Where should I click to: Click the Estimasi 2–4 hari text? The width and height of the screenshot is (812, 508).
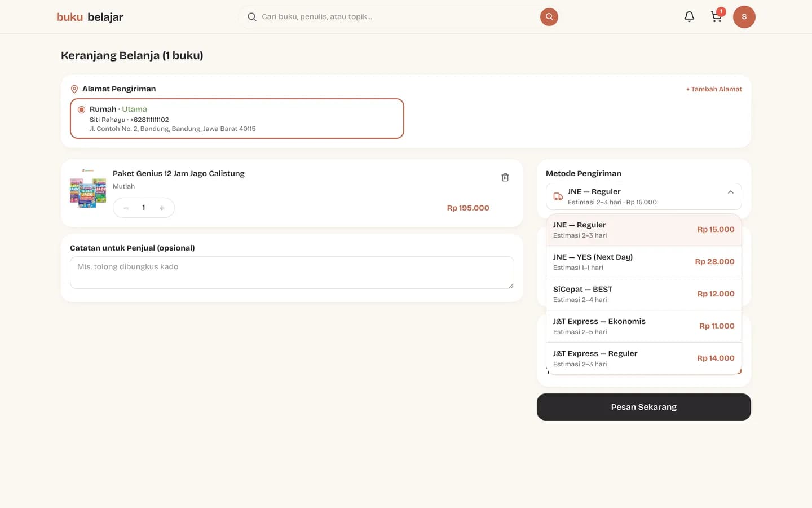point(580,300)
